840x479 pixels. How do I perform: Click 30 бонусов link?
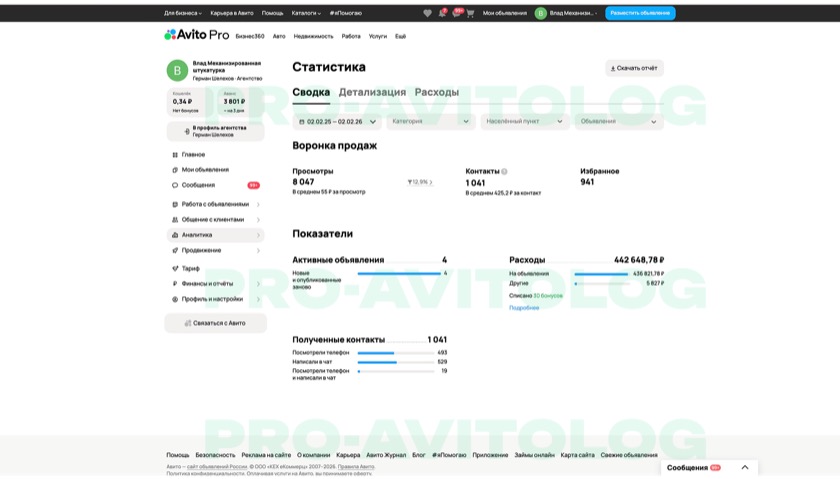tap(548, 296)
